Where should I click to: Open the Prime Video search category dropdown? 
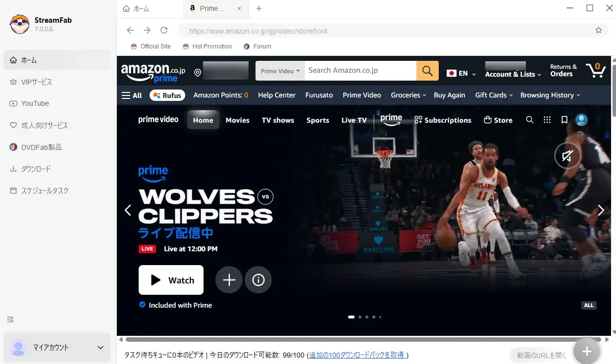280,71
